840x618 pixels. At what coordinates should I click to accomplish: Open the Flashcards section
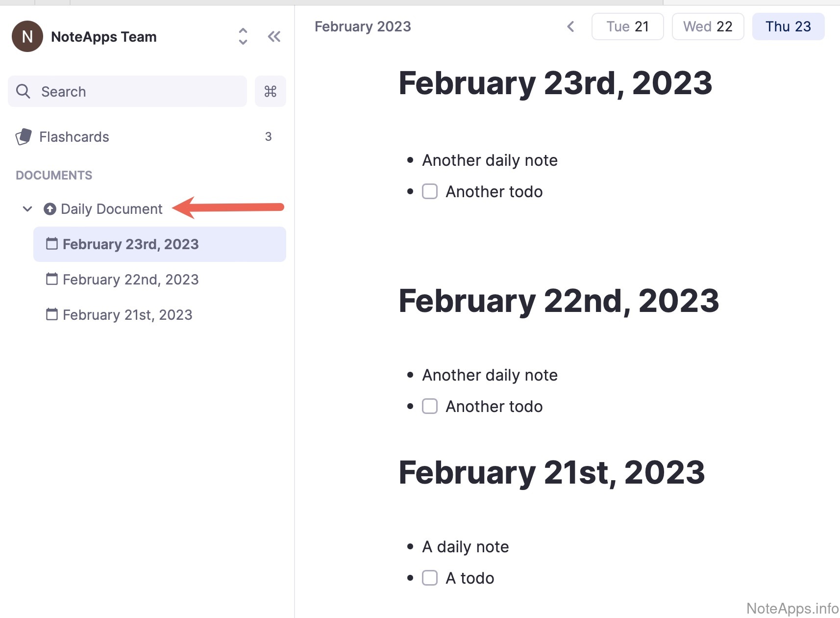[x=74, y=137]
